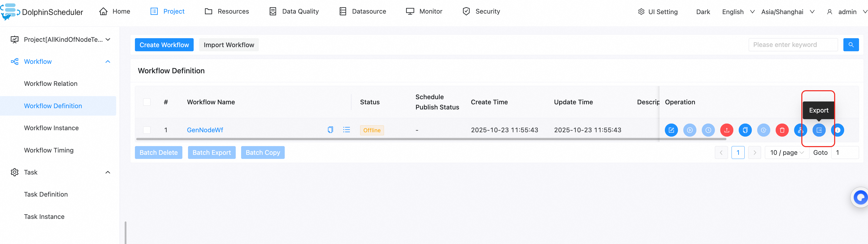Click the red online/publish upload icon
This screenshot has height=244, width=868.
click(727, 130)
